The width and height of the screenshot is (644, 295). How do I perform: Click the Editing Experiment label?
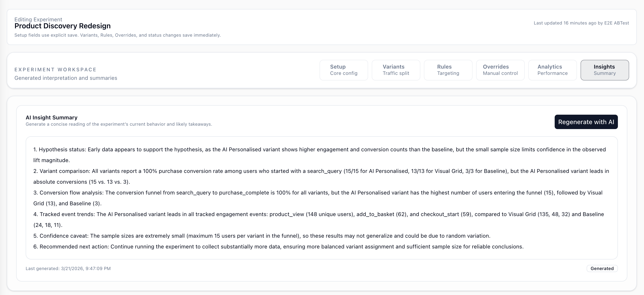(x=38, y=19)
